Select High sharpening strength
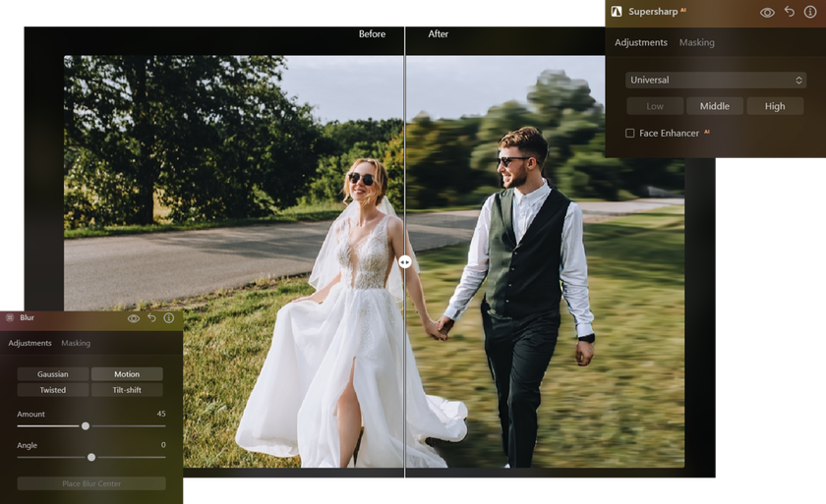826x504 pixels. 775,106
